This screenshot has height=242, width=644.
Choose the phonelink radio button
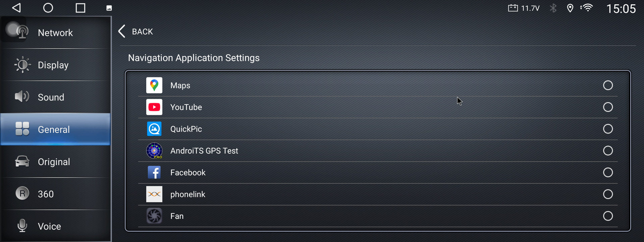pyautogui.click(x=608, y=194)
